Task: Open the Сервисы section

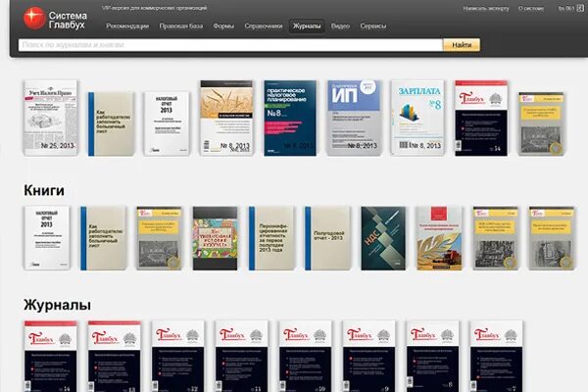Action: (373, 25)
